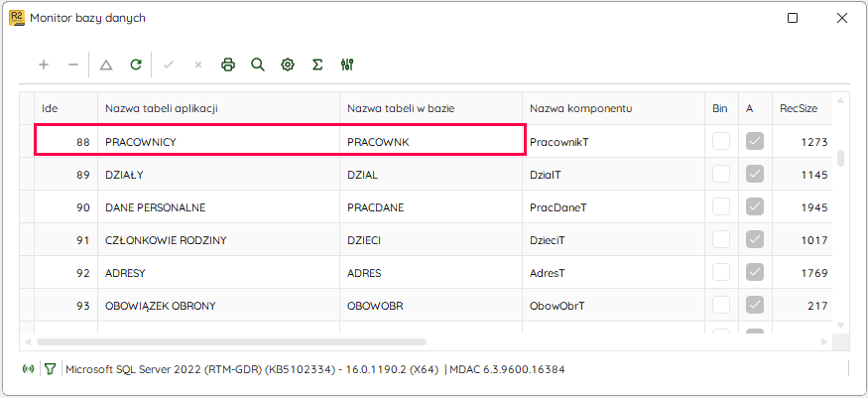This screenshot has height=398, width=868.
Task: Toggle A checkbox for DZIAŁY row
Action: click(755, 175)
